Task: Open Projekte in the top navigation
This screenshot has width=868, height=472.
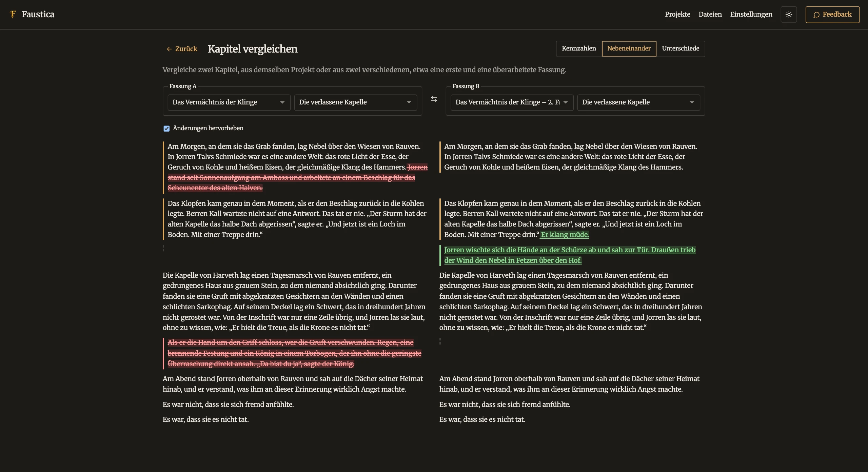Action: pyautogui.click(x=677, y=14)
